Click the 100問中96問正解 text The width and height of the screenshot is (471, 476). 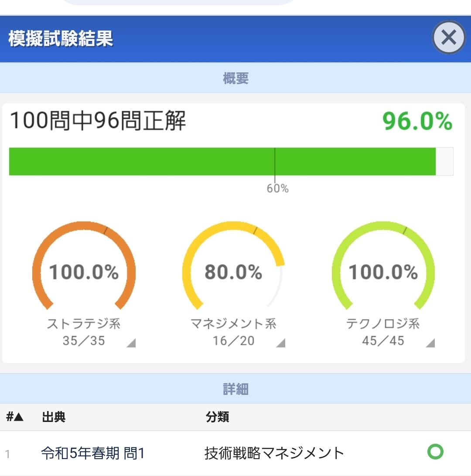(98, 120)
